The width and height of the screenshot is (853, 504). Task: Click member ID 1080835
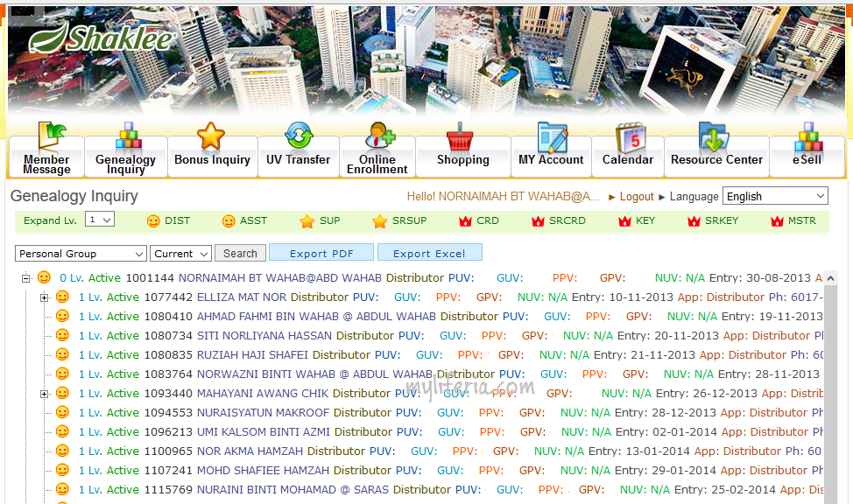click(168, 355)
